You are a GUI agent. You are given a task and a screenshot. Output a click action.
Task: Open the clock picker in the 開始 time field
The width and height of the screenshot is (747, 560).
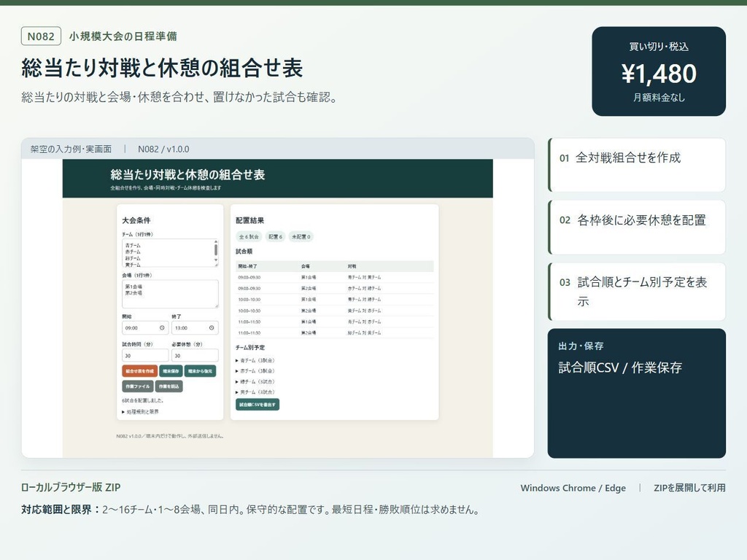tap(162, 328)
